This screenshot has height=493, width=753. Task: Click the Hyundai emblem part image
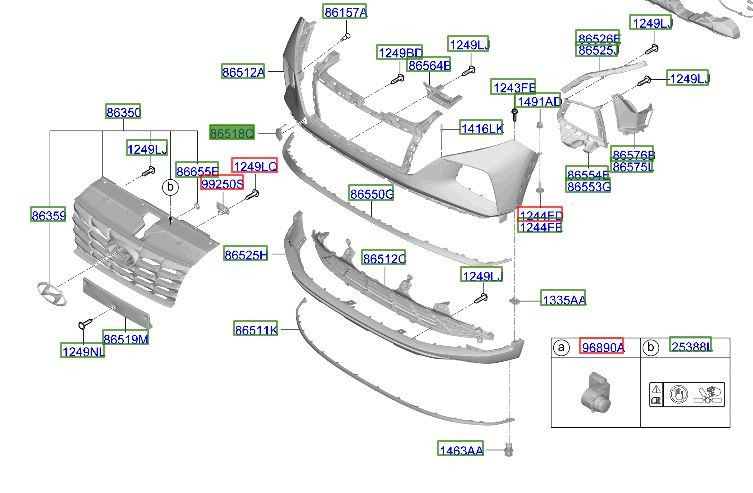(47, 291)
